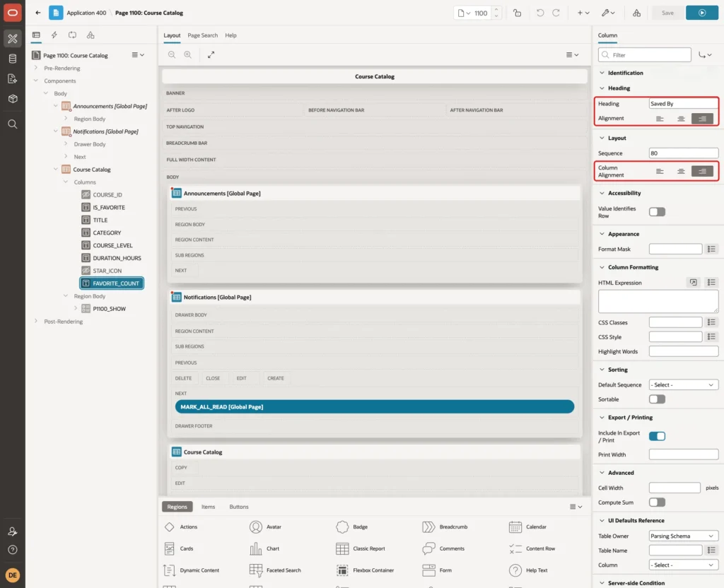Click the search magnifier in the sidebar
This screenshot has height=588, width=724.
(x=13, y=124)
